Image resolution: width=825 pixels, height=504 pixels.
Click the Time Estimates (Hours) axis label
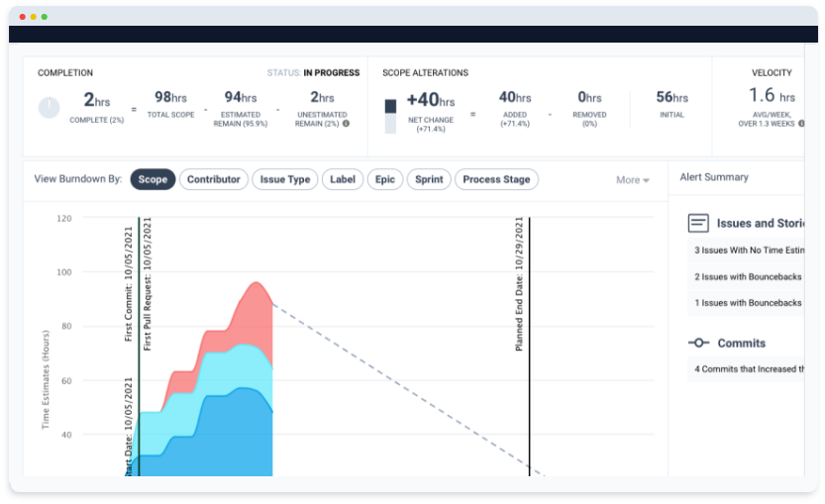(x=46, y=379)
